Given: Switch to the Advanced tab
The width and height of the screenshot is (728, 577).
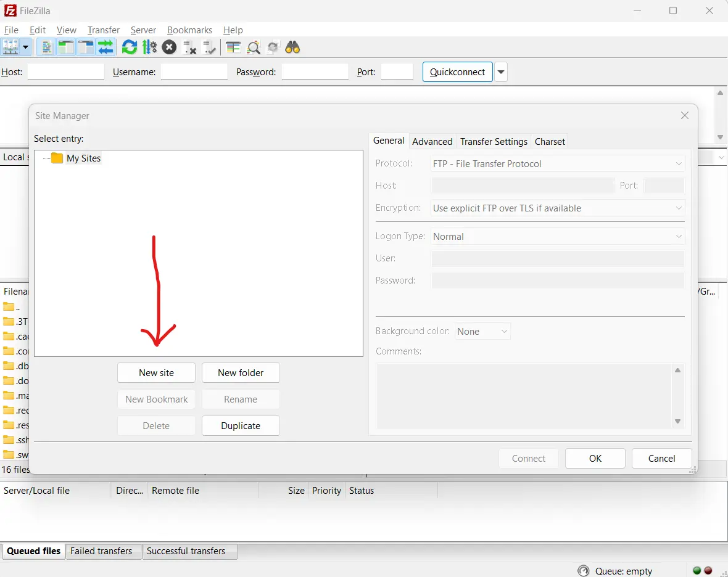Looking at the screenshot, I should point(432,141).
